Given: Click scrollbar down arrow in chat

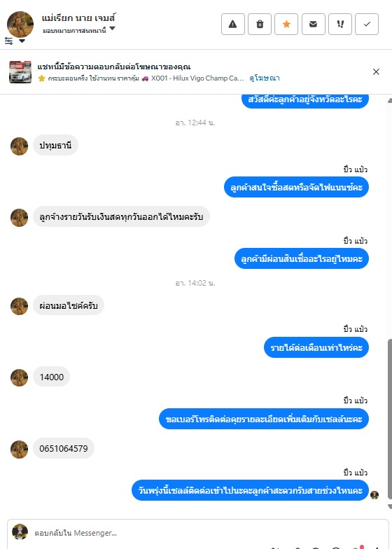Looking at the screenshot, I should tap(389, 507).
